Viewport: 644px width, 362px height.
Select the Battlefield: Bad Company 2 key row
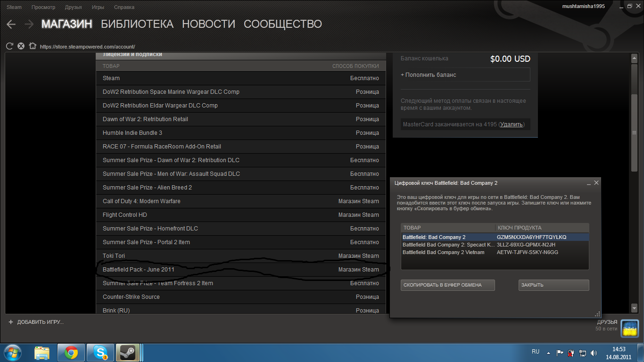click(x=495, y=237)
